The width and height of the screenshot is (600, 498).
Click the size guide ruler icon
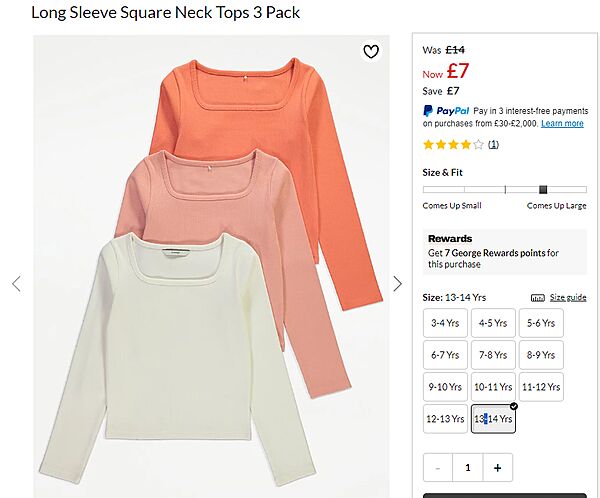538,298
